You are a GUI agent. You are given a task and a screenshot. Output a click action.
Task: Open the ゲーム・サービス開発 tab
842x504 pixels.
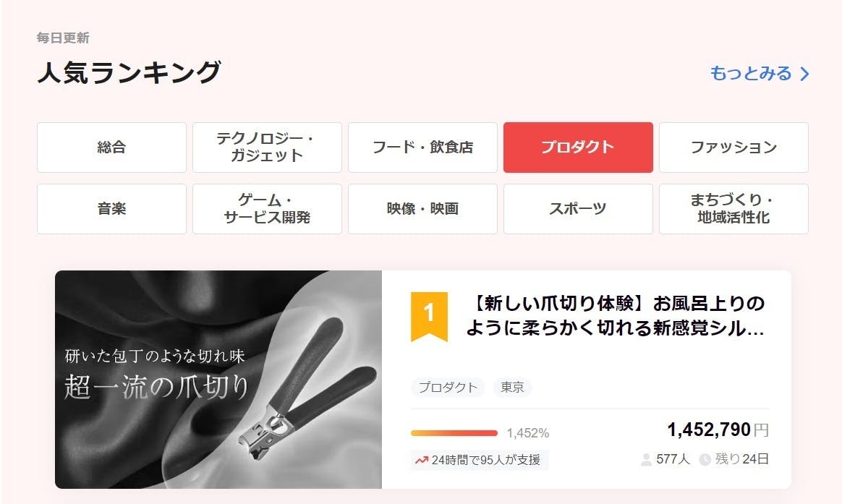click(267, 209)
